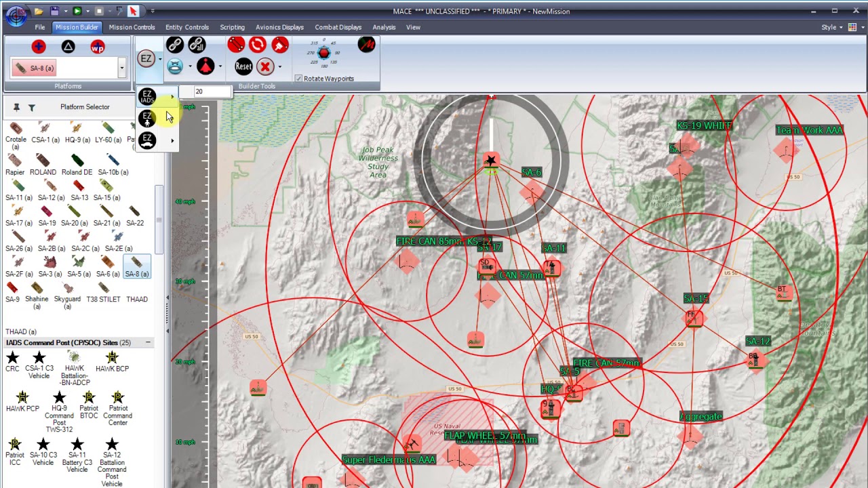
Task: Click the red diagonal line tool icon
Action: point(236,45)
